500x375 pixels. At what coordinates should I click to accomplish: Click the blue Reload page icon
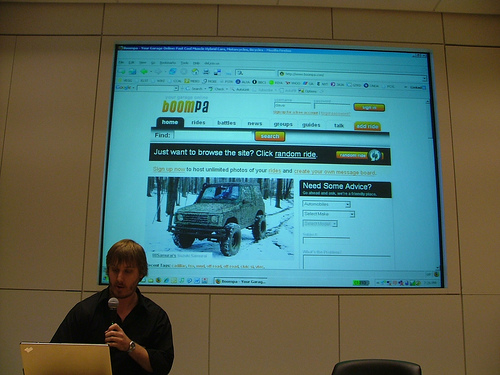click(172, 71)
